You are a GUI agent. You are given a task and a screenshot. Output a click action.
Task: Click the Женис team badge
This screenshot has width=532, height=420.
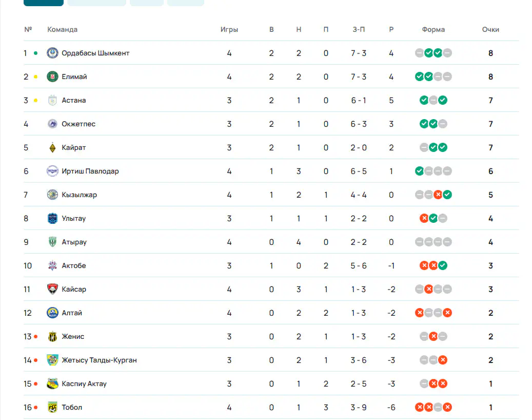52,336
